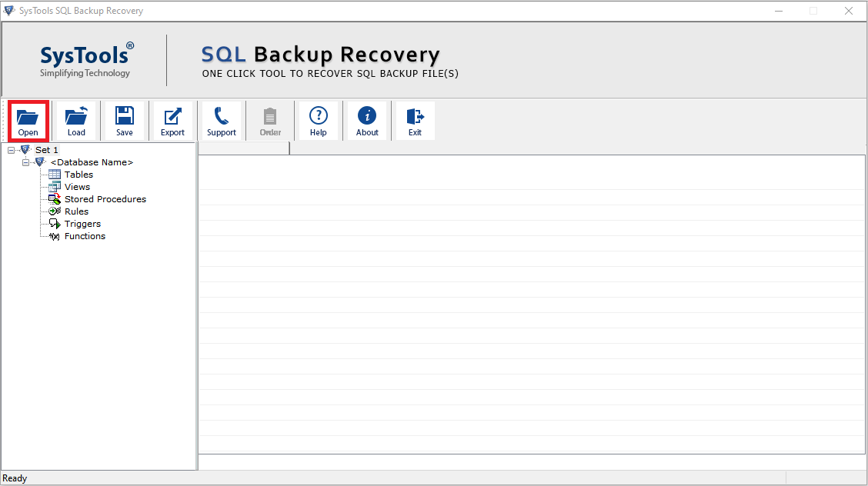Choose Stored Procedures tree item

[105, 199]
